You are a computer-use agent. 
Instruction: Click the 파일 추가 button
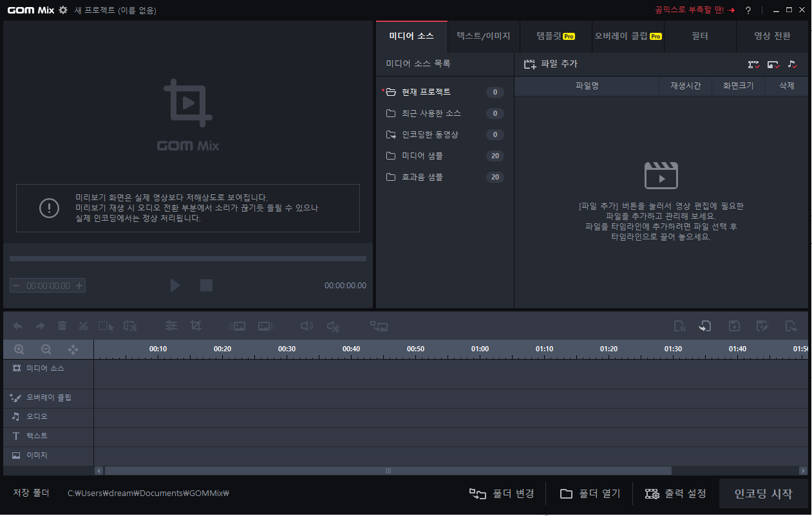[x=551, y=64]
